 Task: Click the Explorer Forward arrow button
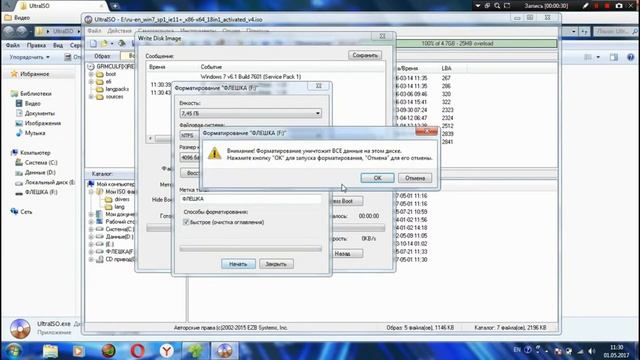pos(22,31)
